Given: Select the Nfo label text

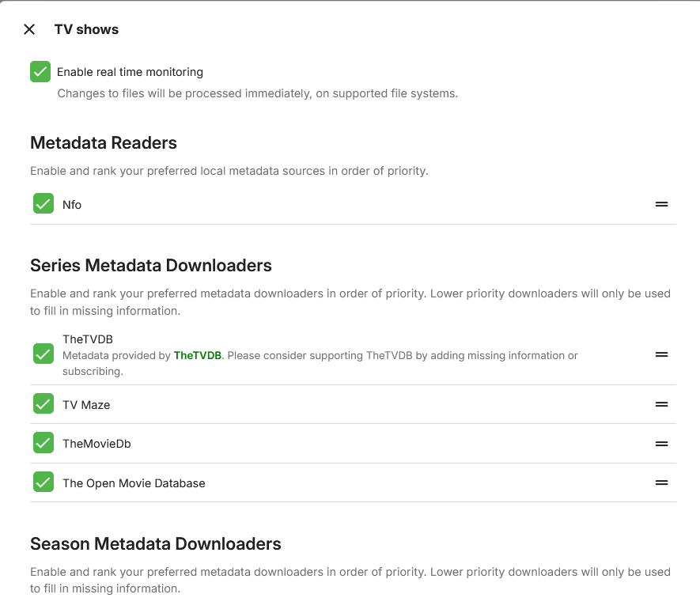Looking at the screenshot, I should [72, 205].
